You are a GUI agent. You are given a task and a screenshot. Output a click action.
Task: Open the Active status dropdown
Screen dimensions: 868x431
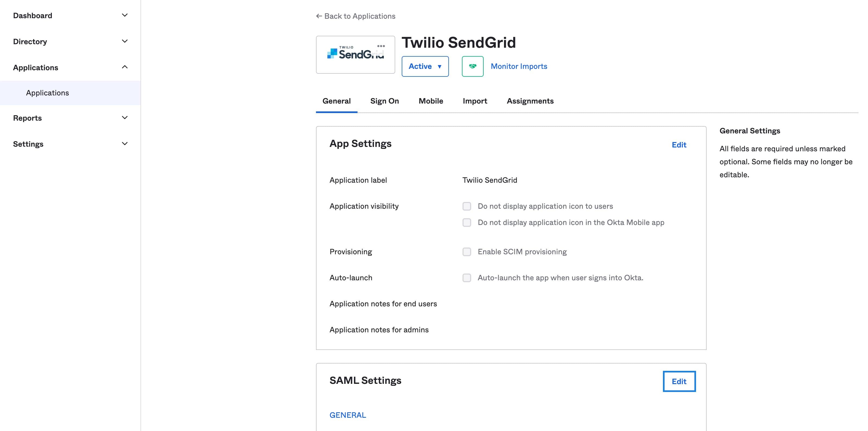(x=425, y=66)
